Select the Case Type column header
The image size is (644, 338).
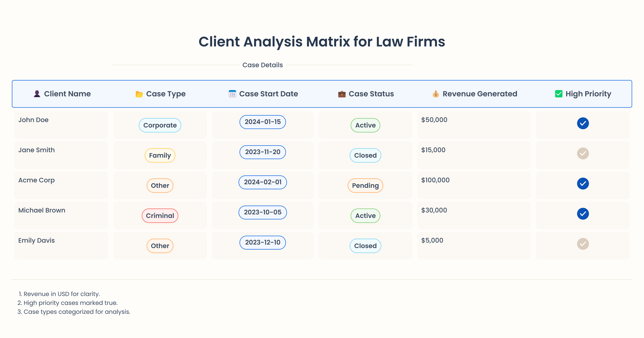(x=161, y=94)
